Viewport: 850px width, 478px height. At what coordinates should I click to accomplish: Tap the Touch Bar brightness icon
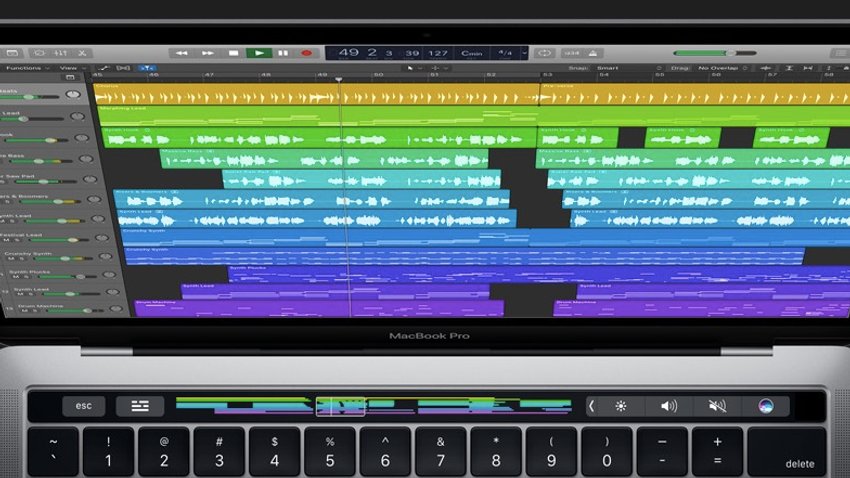point(621,406)
